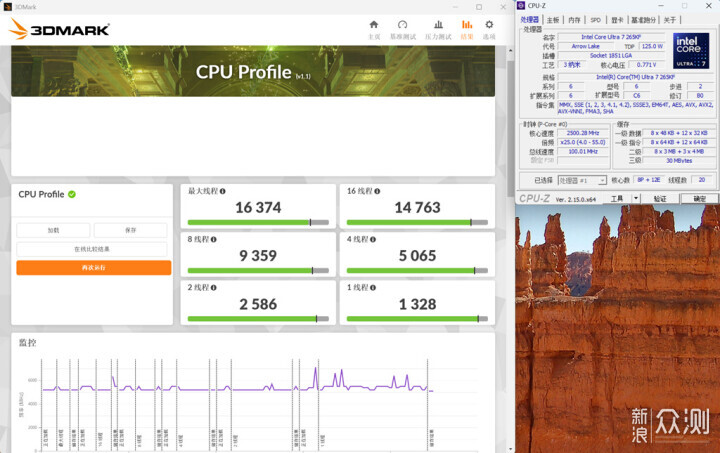Click the 16 线程 score progress bar
Image resolution: width=720 pixels, height=453 pixels.
[417, 222]
